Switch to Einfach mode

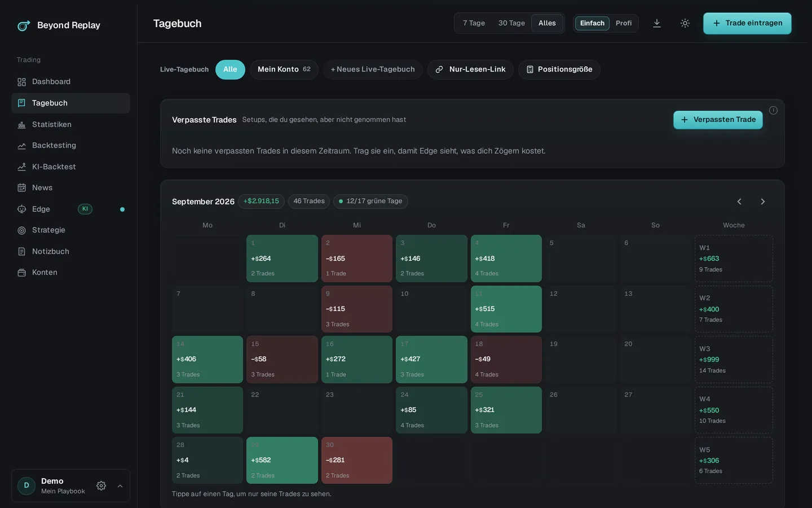(x=592, y=23)
